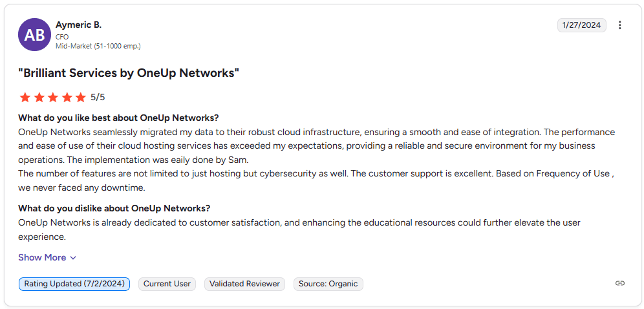Open reviewer name Aymeric B.

[x=78, y=25]
